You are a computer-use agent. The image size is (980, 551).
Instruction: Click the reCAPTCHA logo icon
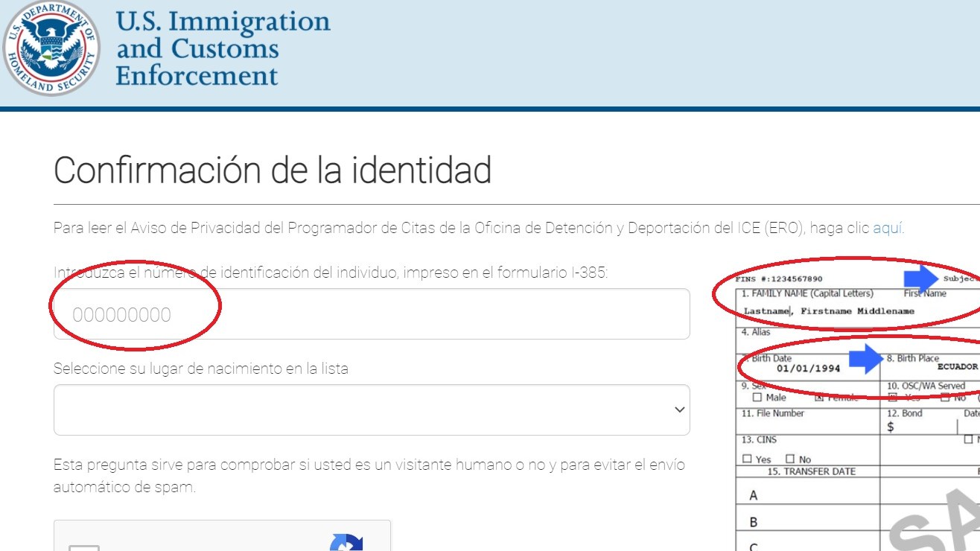click(346, 541)
